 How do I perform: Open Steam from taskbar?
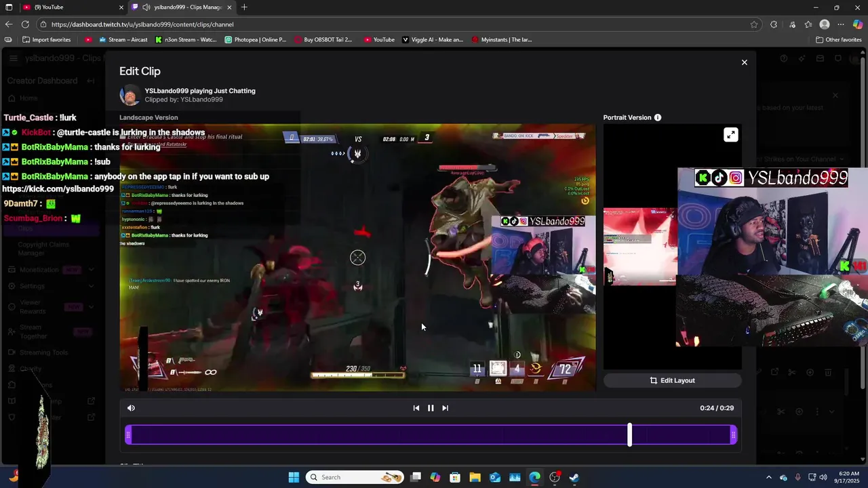(574, 477)
